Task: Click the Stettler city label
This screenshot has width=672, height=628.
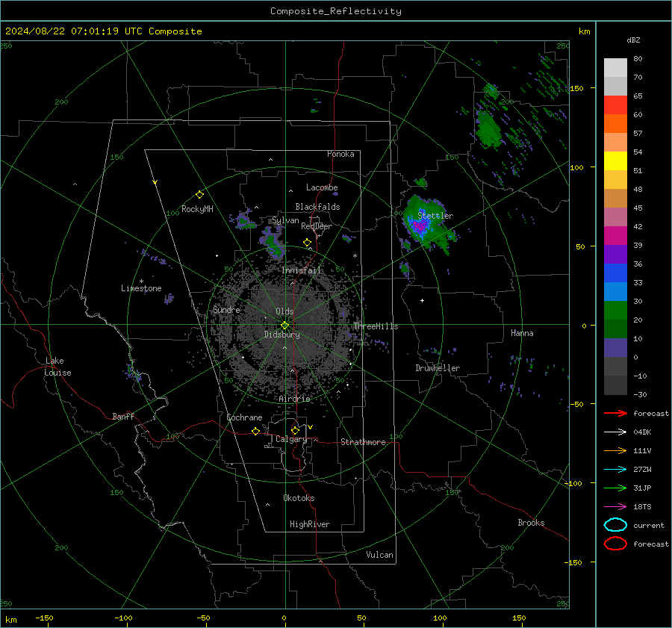Action: (x=435, y=216)
